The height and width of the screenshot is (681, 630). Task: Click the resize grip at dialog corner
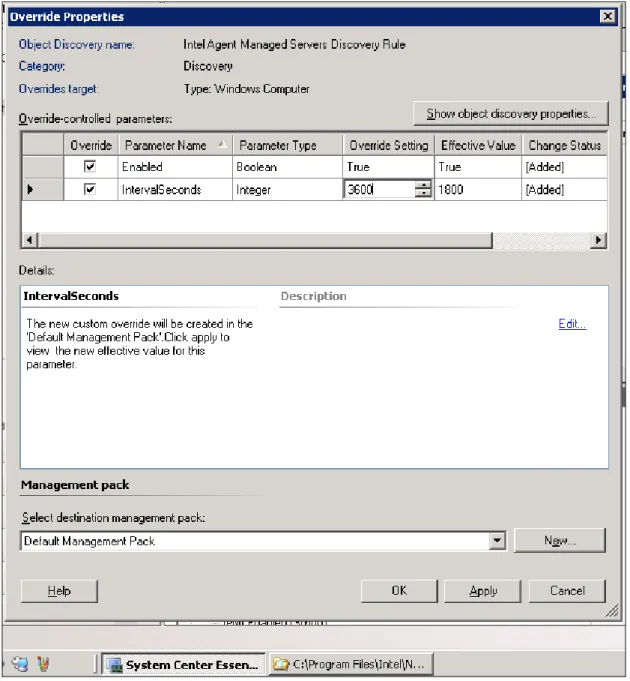612,611
